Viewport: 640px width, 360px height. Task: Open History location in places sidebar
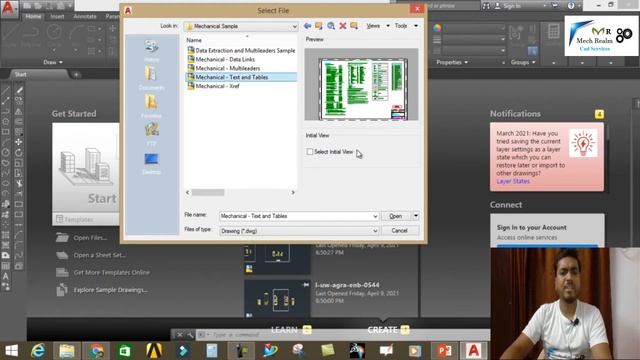click(151, 50)
